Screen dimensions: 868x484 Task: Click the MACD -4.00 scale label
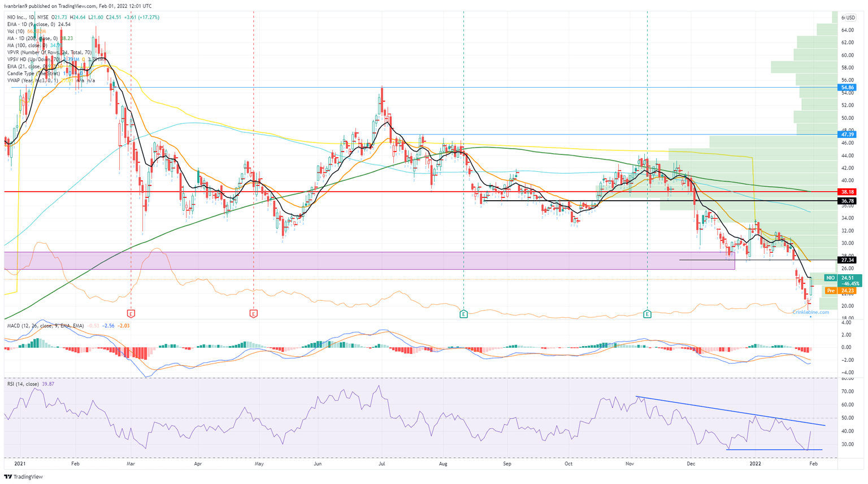point(847,372)
